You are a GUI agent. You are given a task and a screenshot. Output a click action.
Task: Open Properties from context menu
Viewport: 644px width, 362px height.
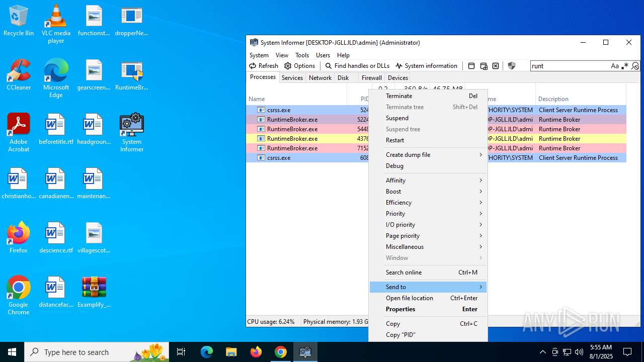[428, 309]
